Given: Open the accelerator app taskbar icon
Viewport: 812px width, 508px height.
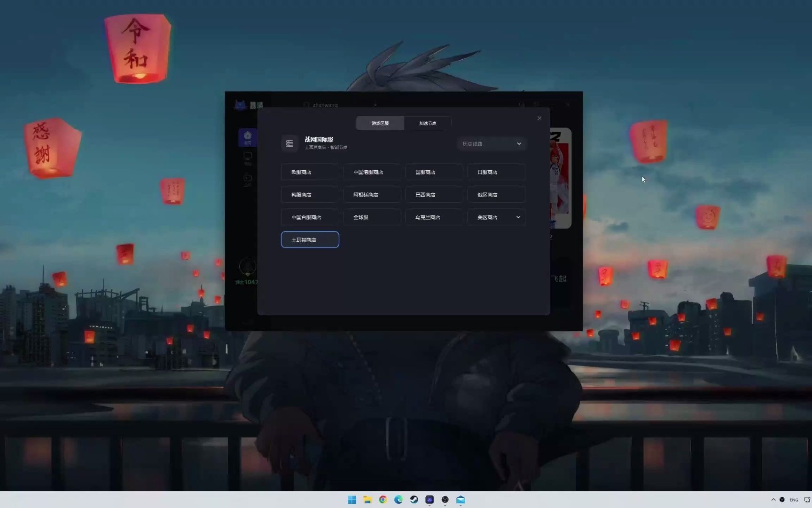Looking at the screenshot, I should point(429,500).
